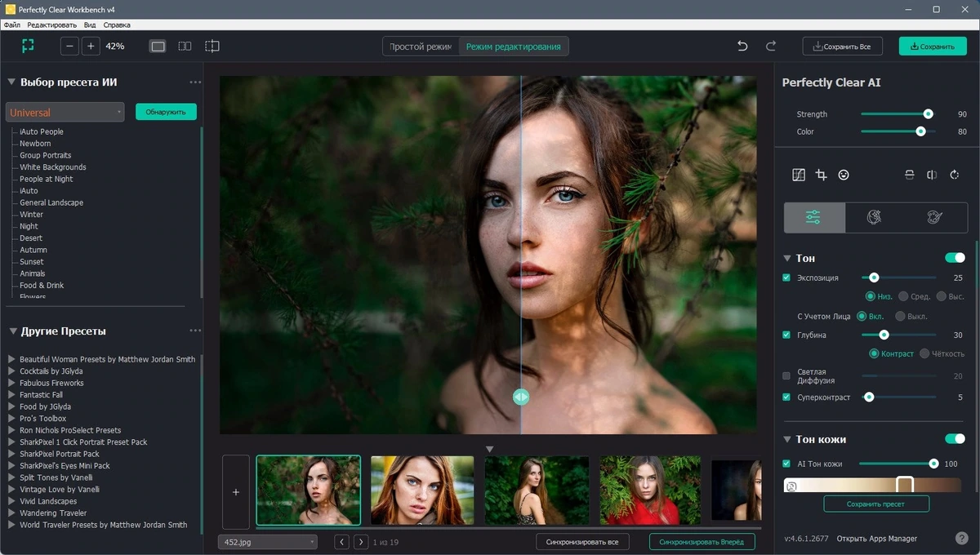Image resolution: width=980 pixels, height=555 pixels.
Task: Click Синхронизировать Вперёд button
Action: click(702, 542)
